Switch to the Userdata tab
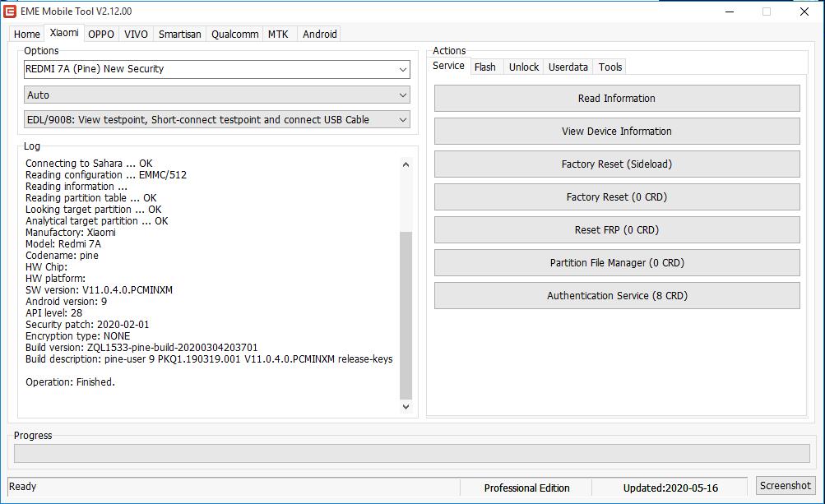The width and height of the screenshot is (825, 504). (568, 67)
